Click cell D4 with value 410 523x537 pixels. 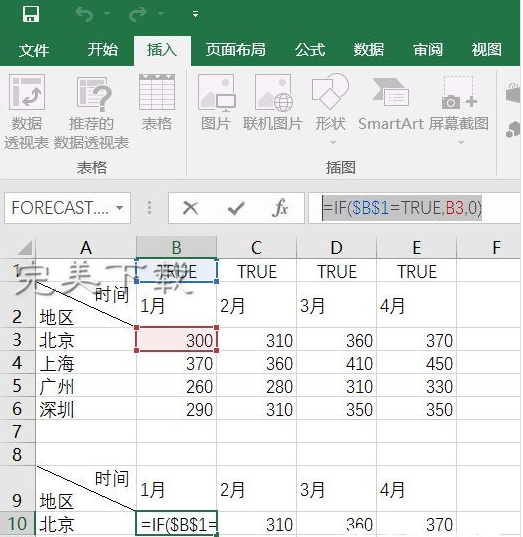pos(337,362)
